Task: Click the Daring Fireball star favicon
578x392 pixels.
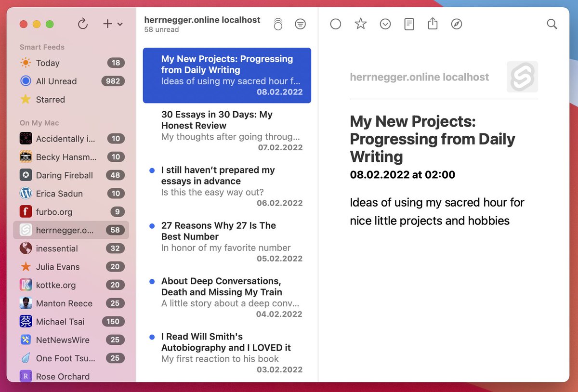Action: pos(26,175)
